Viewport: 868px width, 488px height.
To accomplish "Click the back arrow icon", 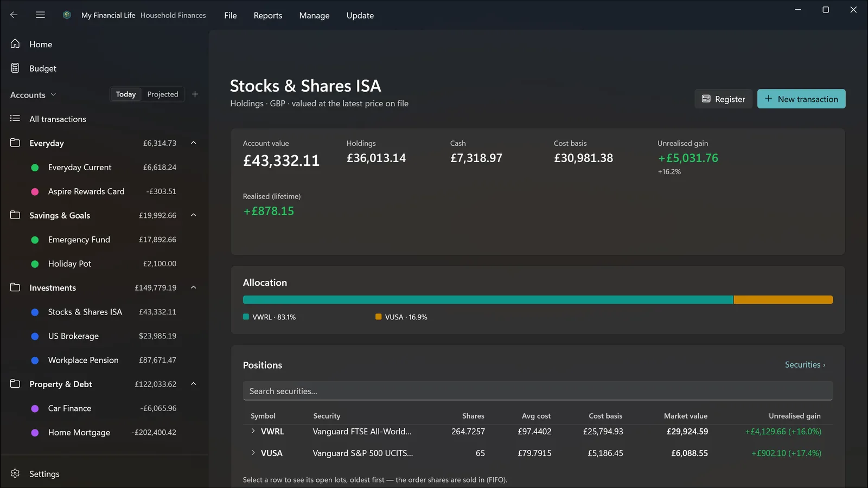I will click(x=14, y=15).
